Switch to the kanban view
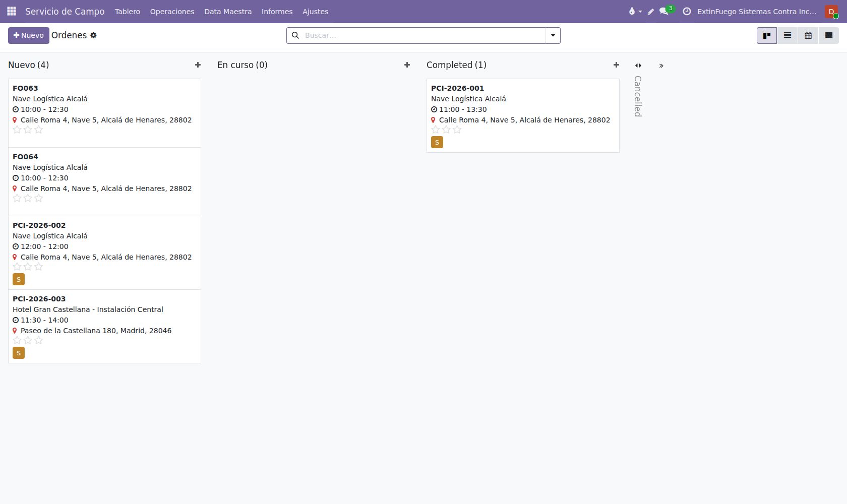847x504 pixels. tap(767, 35)
